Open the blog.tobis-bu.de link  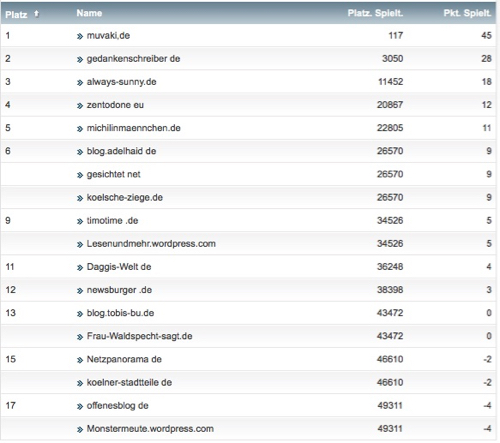coord(120,313)
